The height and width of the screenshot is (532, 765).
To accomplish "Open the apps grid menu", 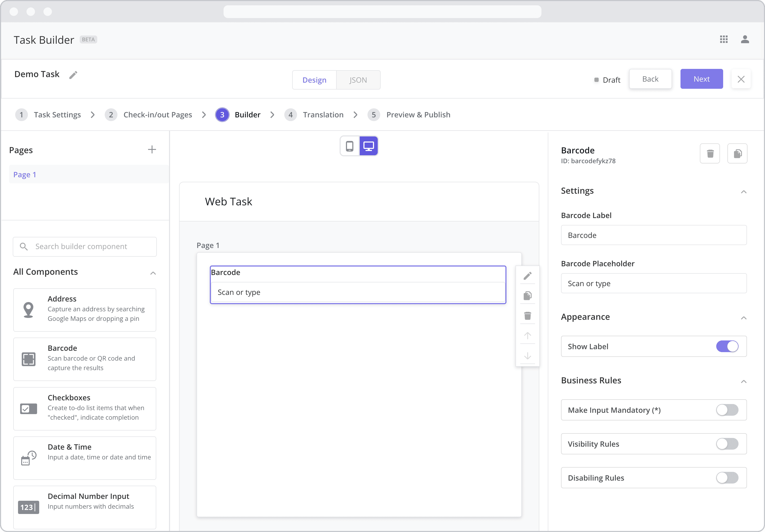I will 724,39.
